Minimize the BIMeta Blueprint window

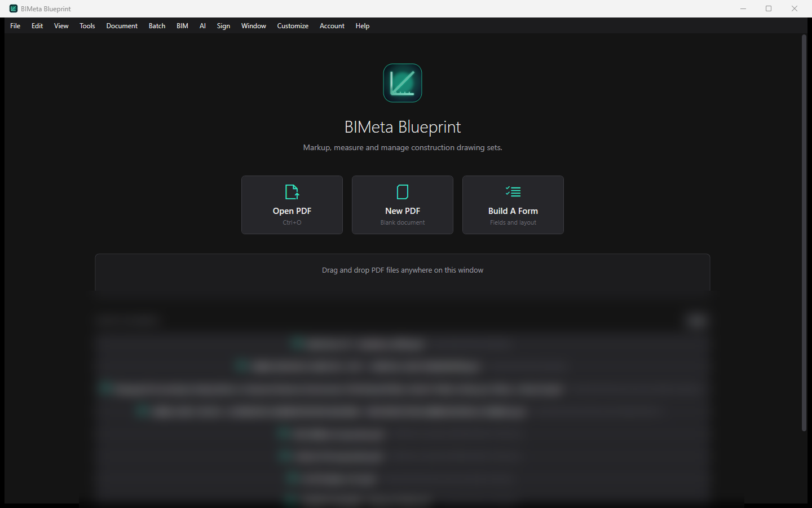[x=743, y=8]
